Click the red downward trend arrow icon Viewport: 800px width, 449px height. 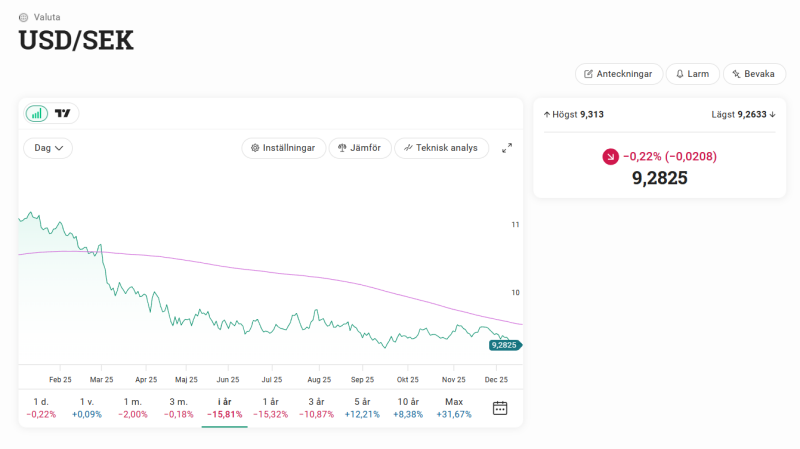(x=610, y=156)
